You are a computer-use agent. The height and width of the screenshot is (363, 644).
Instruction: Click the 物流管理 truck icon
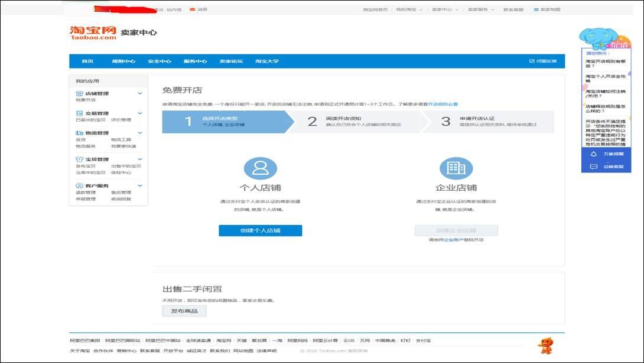[79, 133]
